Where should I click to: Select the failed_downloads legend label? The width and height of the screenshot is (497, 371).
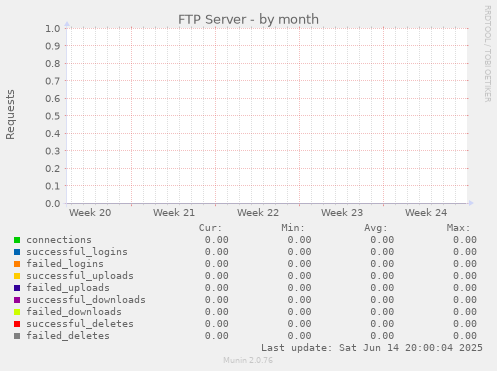coord(74,312)
